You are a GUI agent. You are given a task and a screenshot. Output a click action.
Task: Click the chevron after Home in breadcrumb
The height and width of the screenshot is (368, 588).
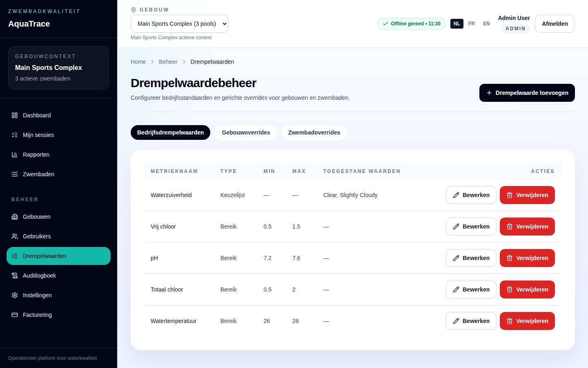tap(152, 62)
